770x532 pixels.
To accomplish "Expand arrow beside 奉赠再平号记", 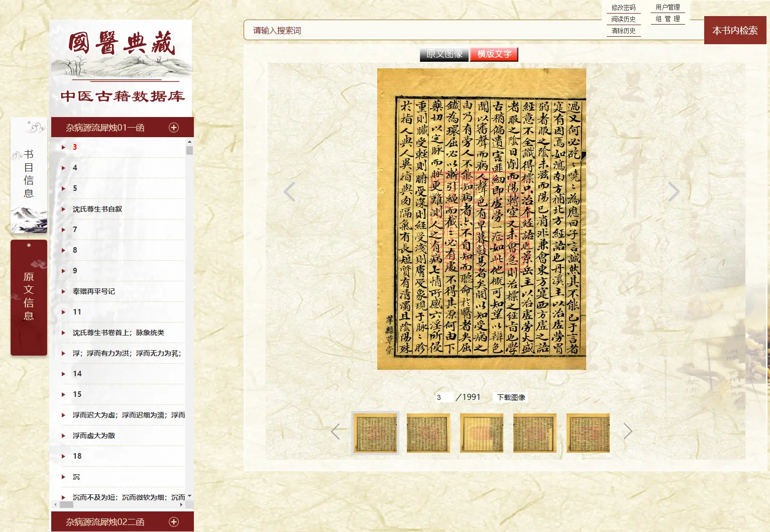I will (x=64, y=291).
